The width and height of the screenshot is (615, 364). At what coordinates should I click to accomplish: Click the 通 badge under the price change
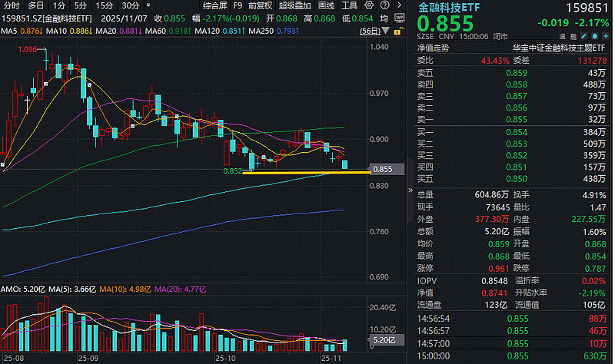coord(562,36)
